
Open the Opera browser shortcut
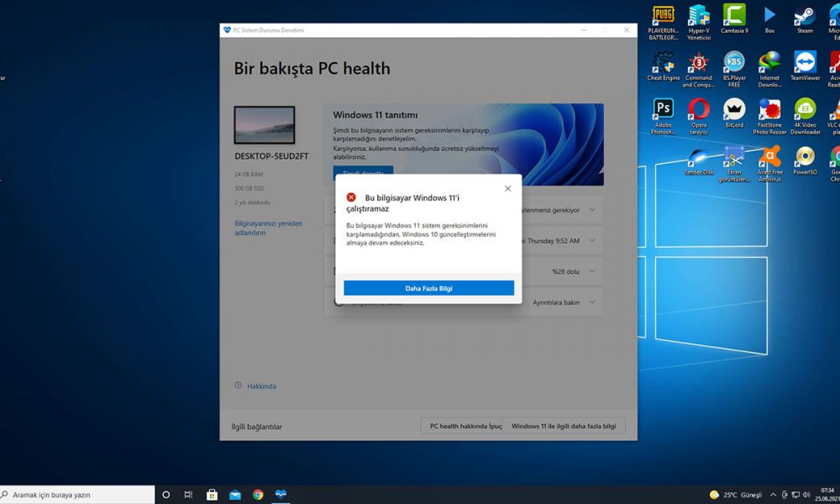pyautogui.click(x=698, y=110)
